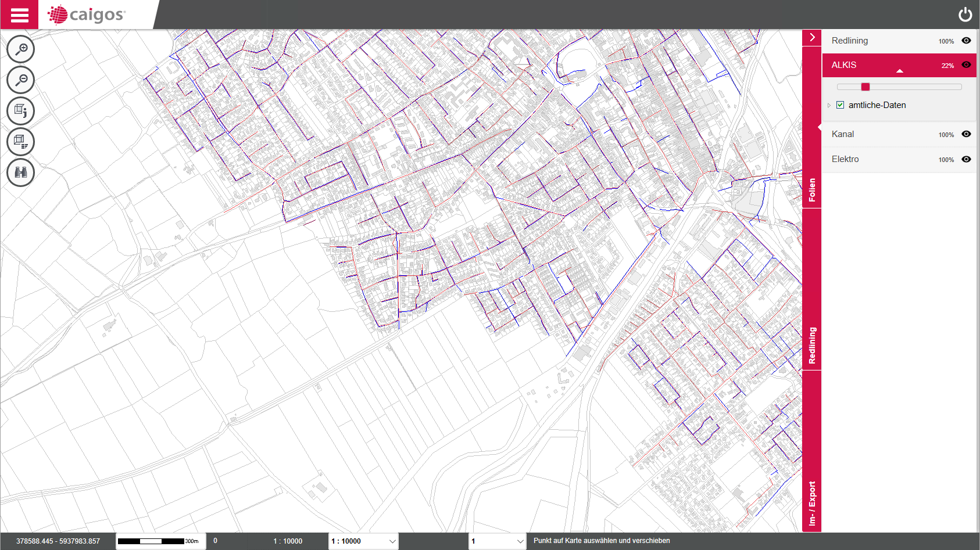
Task: Switch to the Redlining vertical tab
Action: coord(812,346)
